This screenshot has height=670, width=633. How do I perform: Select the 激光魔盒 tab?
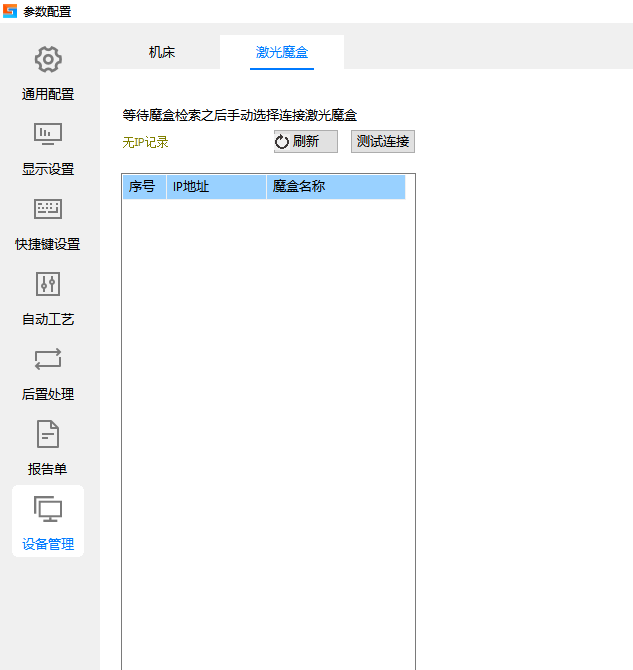click(x=282, y=52)
